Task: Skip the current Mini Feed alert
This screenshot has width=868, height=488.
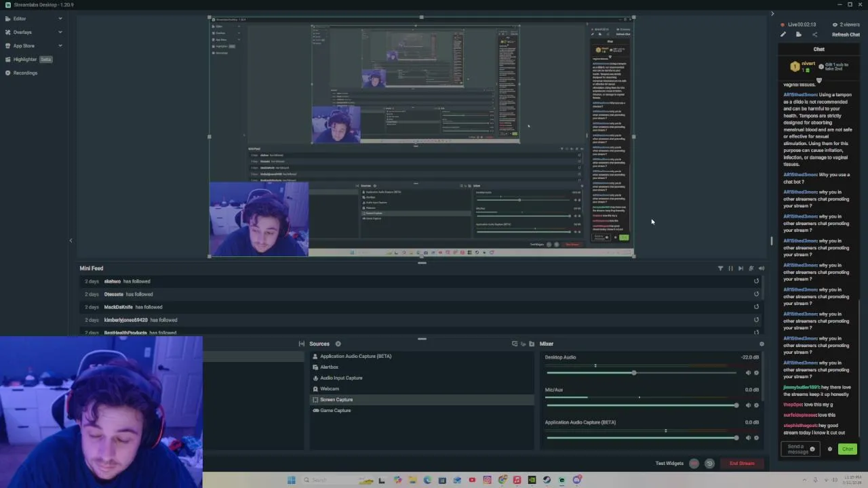Action: point(741,268)
